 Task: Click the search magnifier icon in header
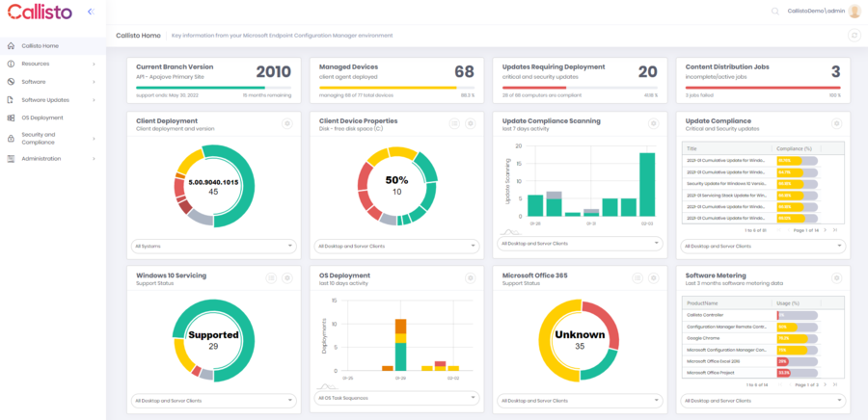pos(774,12)
